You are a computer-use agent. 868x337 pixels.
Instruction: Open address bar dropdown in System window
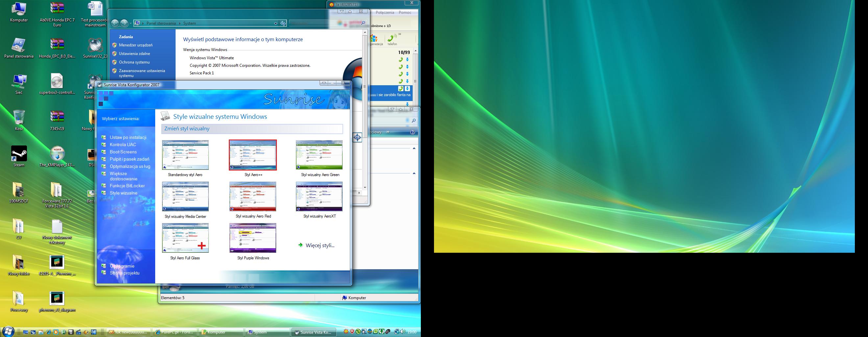[x=276, y=23]
